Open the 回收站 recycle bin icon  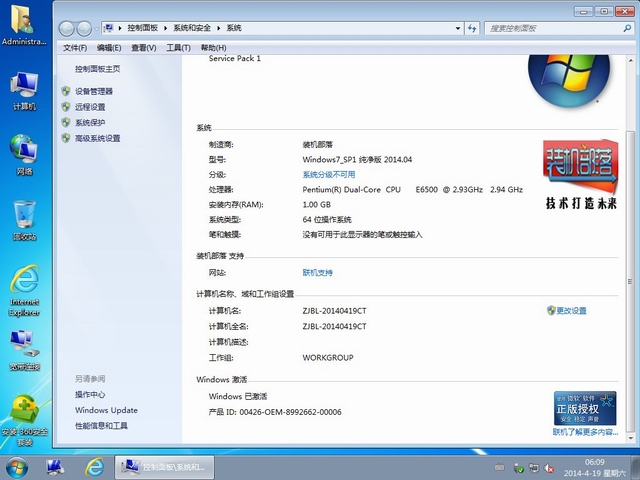point(24,220)
